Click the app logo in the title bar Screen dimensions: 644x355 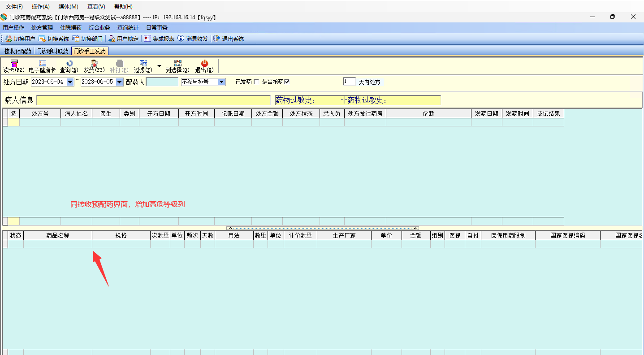(4, 17)
